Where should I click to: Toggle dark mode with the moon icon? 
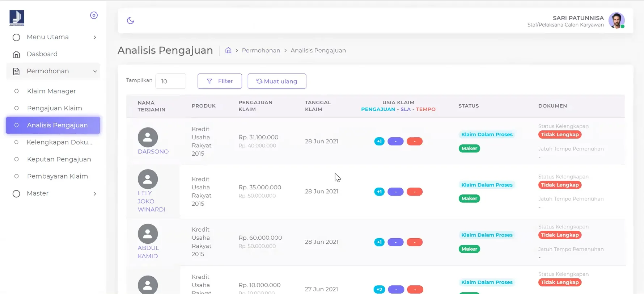point(131,21)
